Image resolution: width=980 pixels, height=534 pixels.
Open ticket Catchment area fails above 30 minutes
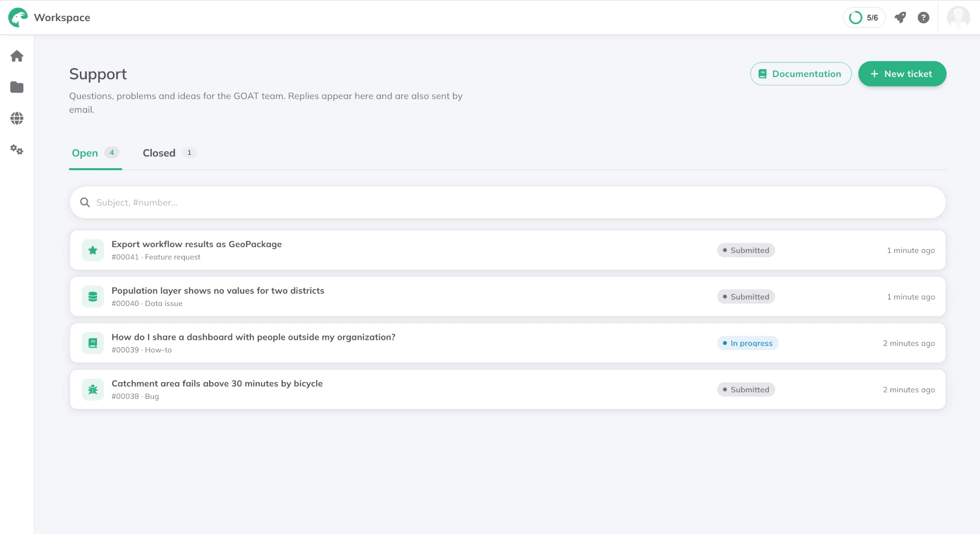click(x=508, y=390)
